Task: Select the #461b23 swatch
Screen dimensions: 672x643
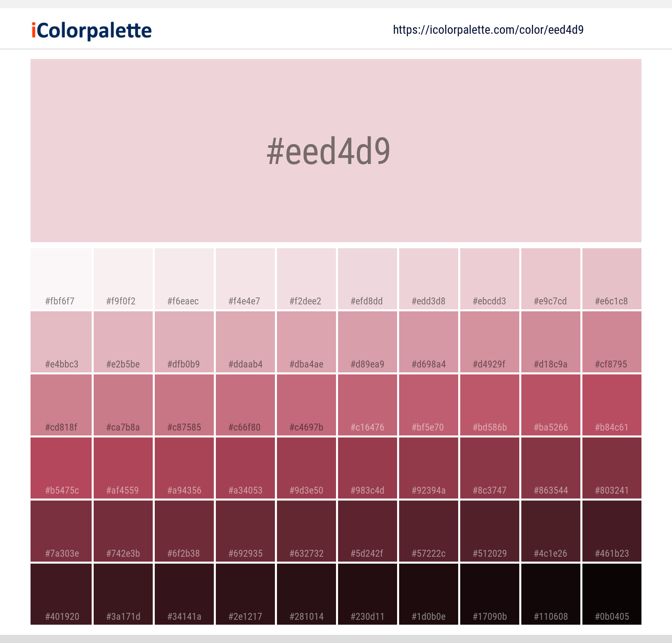Action: [x=612, y=531]
